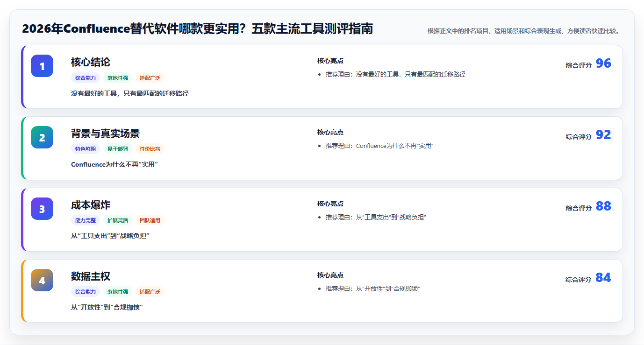Click the subtitle starting with 根据正文中的排名项目
644x345 pixels.
523,31
